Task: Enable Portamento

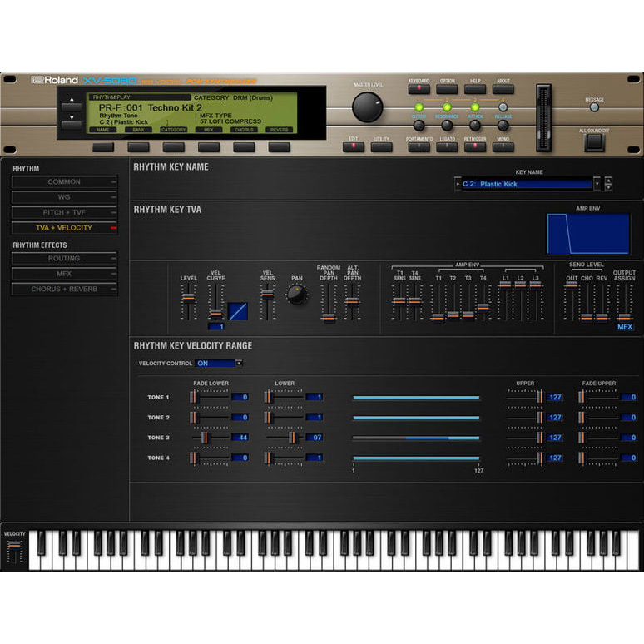Action: click(419, 147)
